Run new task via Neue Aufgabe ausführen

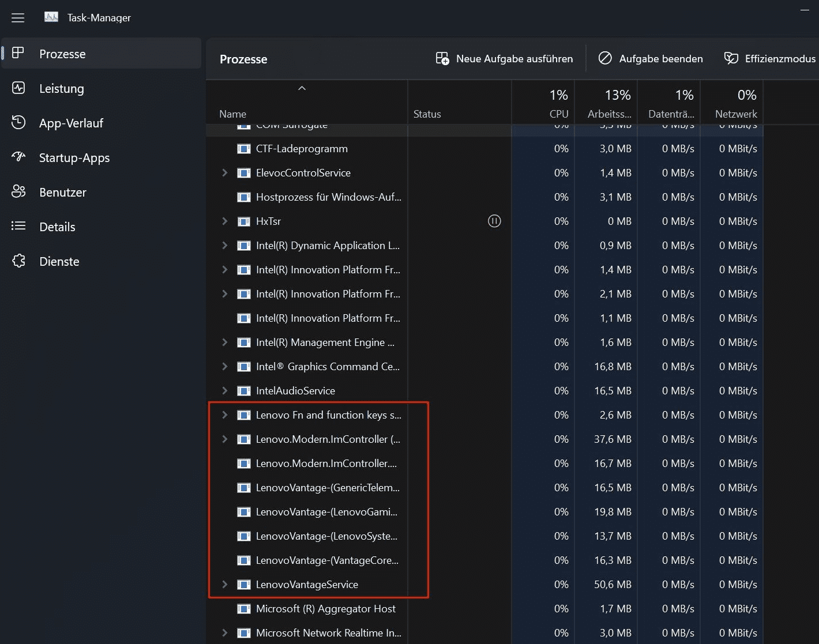pyautogui.click(x=504, y=59)
